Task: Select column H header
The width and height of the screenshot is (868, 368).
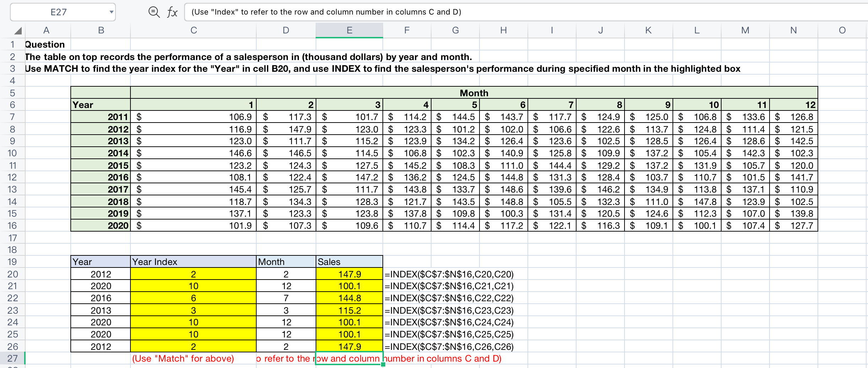Action: (x=504, y=31)
